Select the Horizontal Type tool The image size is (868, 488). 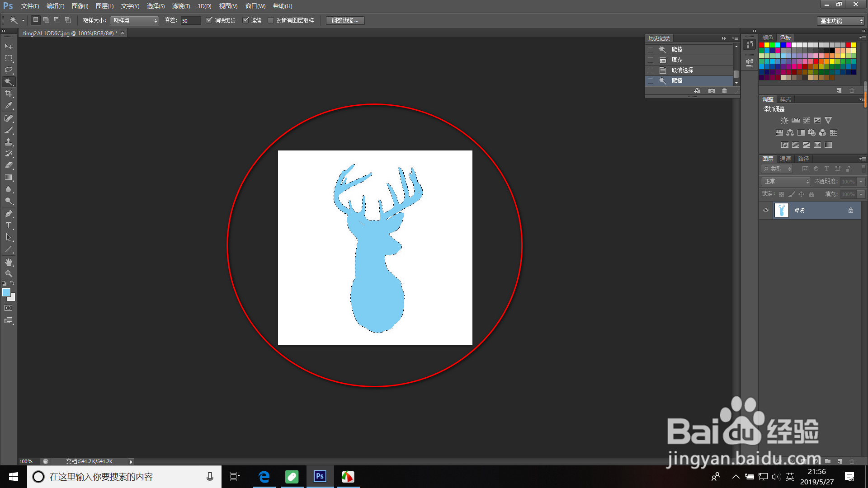point(9,225)
